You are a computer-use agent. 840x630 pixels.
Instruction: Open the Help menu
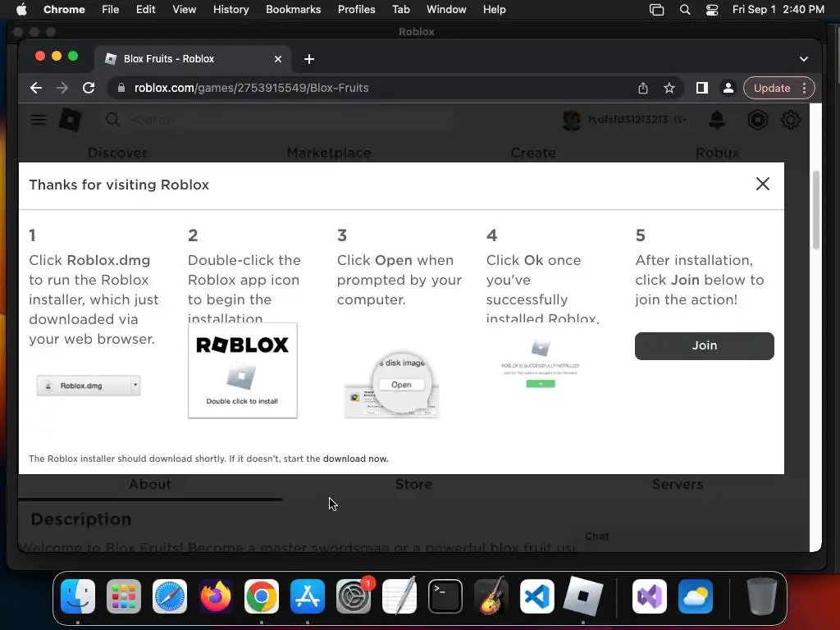494,9
